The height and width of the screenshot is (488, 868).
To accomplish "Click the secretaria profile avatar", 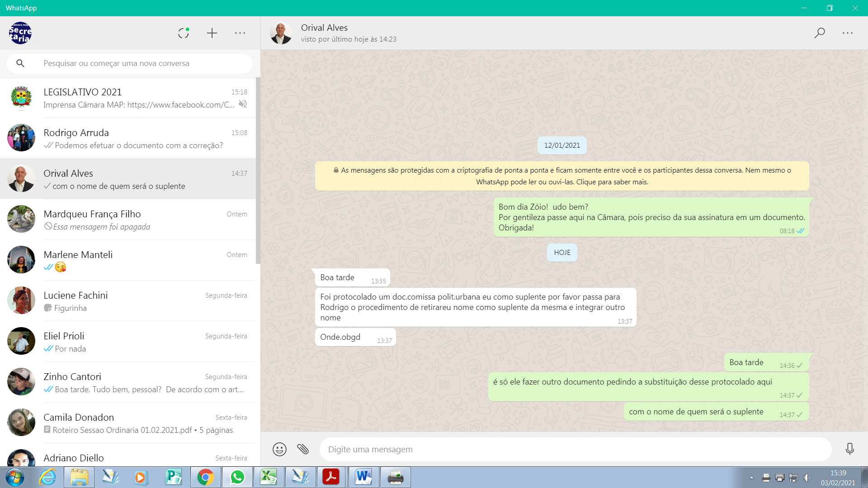I will [20, 33].
